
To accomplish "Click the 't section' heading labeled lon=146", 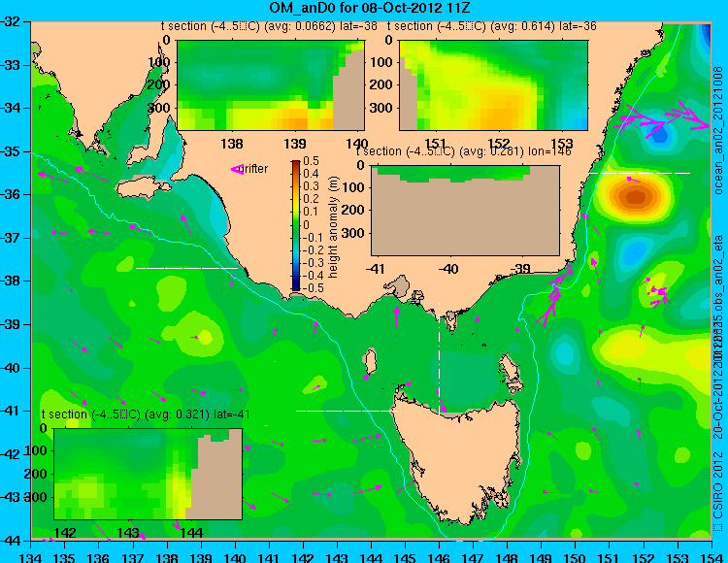I will [463, 151].
